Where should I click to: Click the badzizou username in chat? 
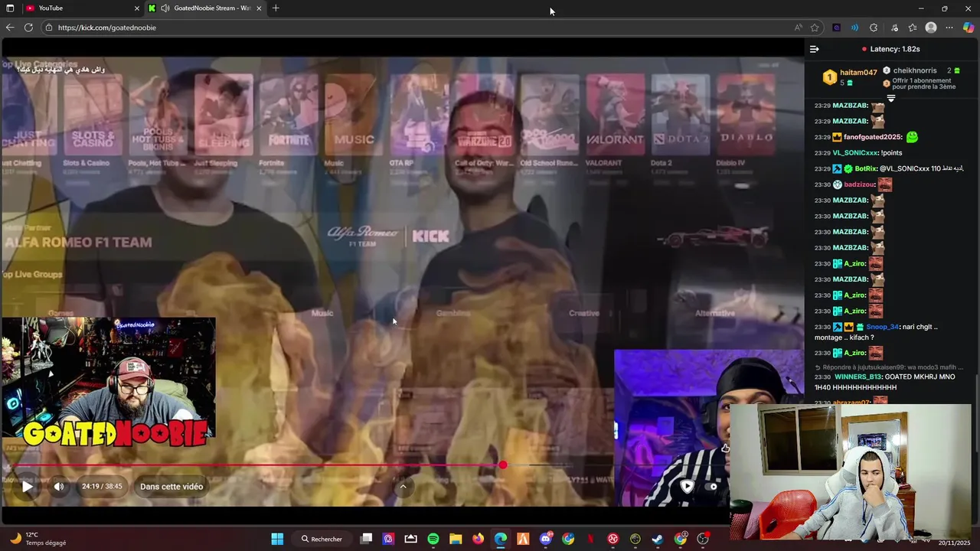859,184
